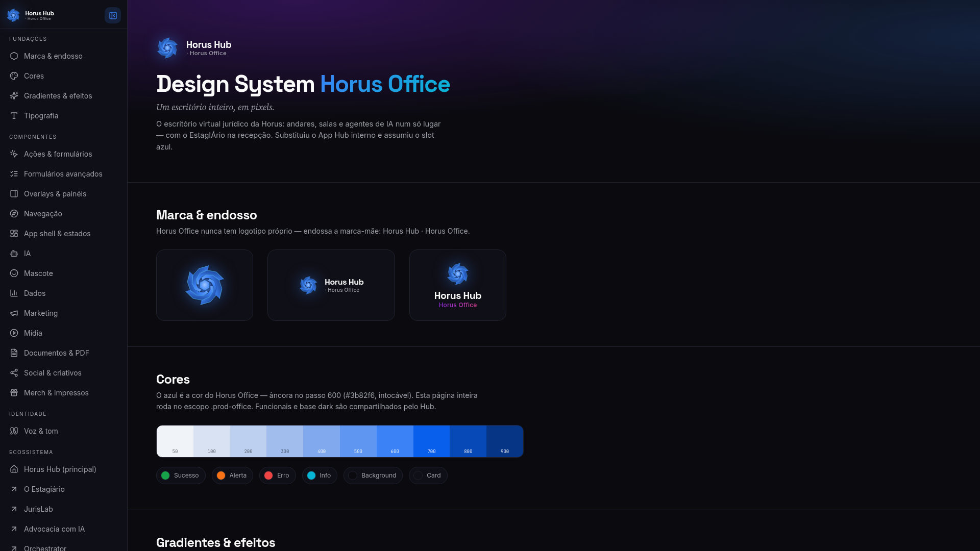Screen dimensions: 980x551
Task: Click the T icon beside Tipografia
Action: point(14,116)
